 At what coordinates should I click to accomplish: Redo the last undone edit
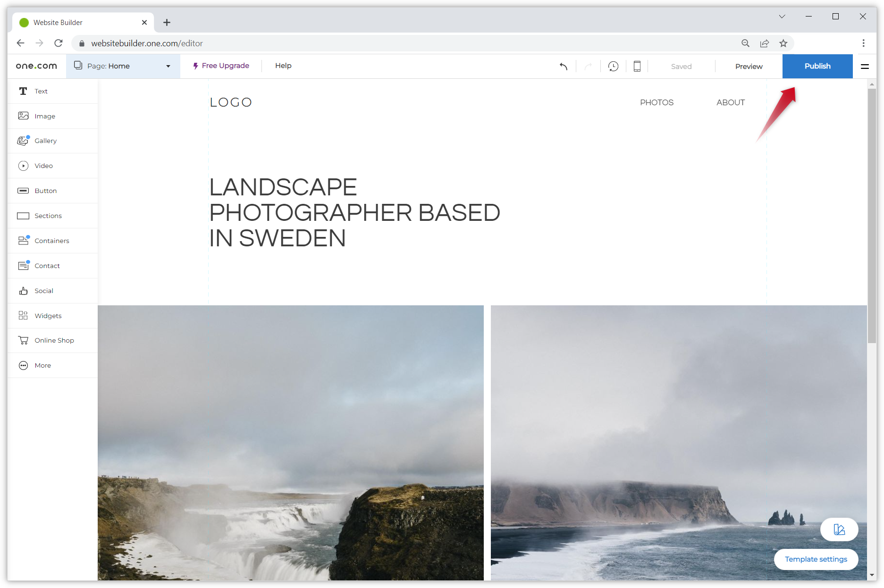(588, 66)
